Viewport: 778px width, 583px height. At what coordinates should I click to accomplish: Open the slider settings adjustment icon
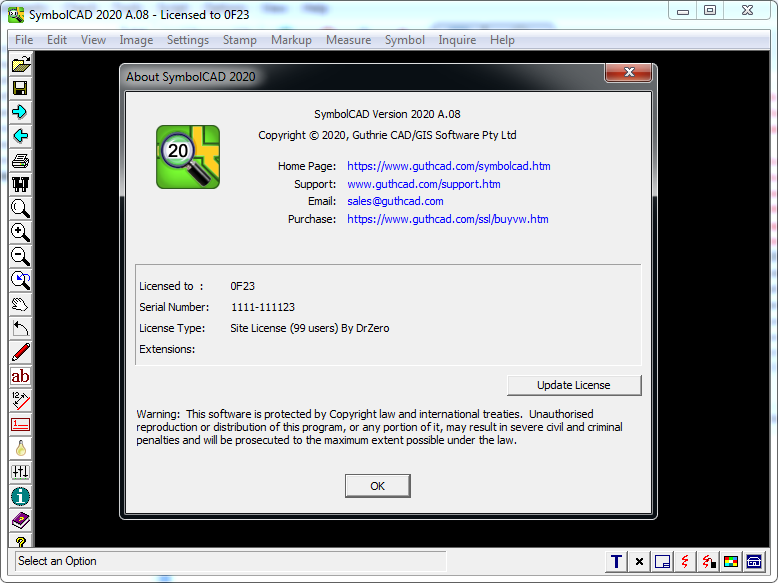pos(21,472)
